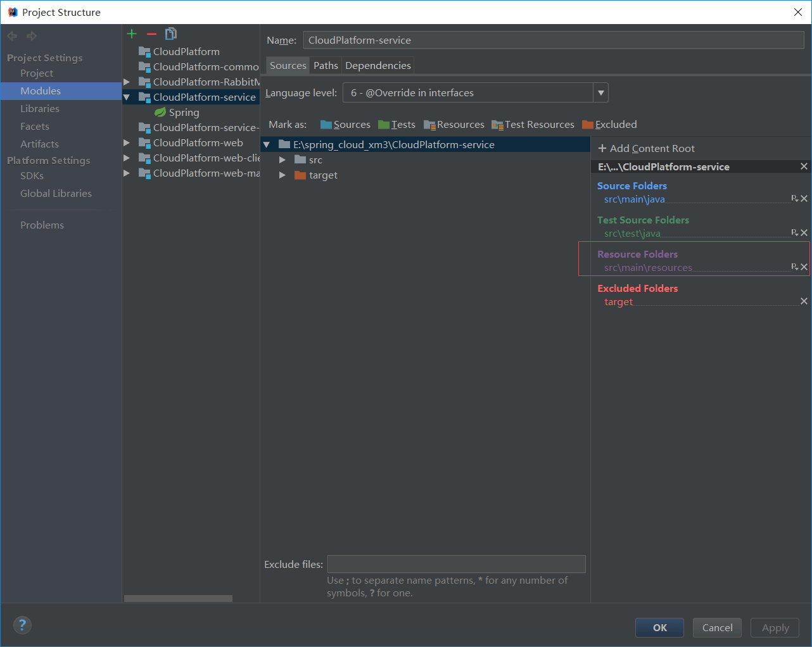Mark folder as Excluded
The width and height of the screenshot is (812, 647).
(x=609, y=125)
